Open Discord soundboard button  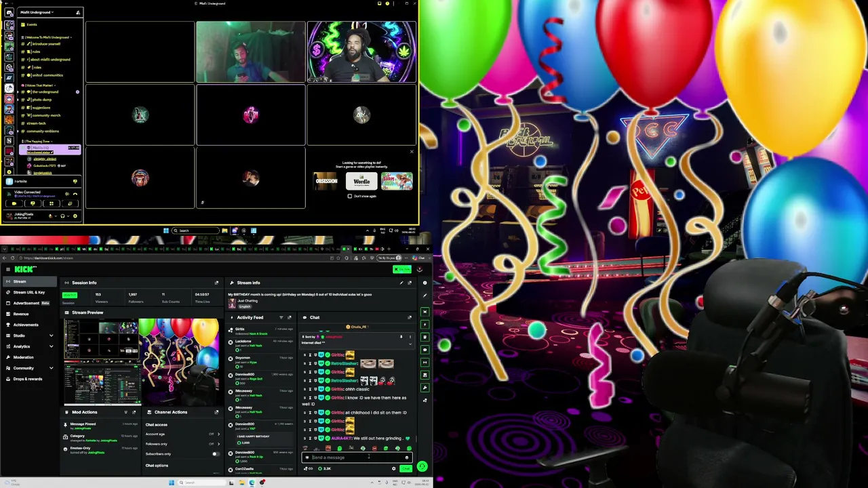click(70, 203)
